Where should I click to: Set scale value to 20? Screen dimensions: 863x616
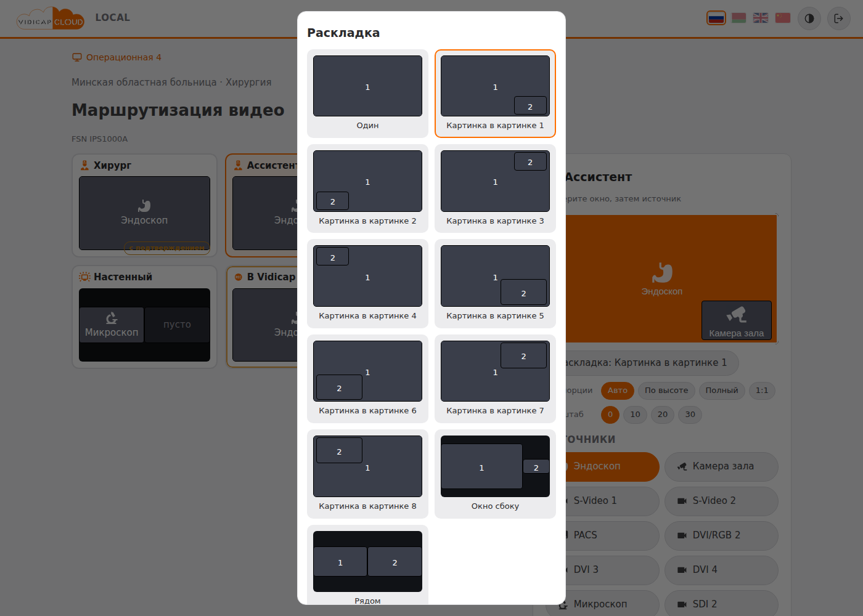click(663, 415)
